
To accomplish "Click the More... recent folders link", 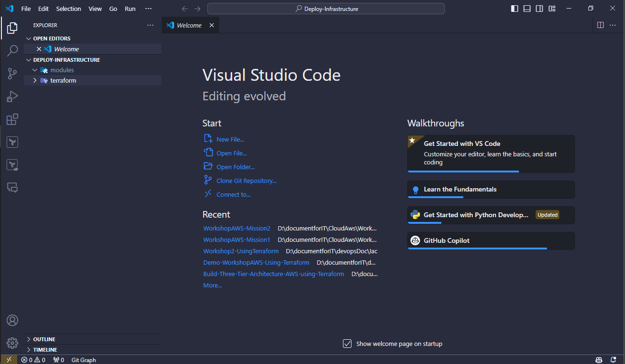I will tap(213, 285).
